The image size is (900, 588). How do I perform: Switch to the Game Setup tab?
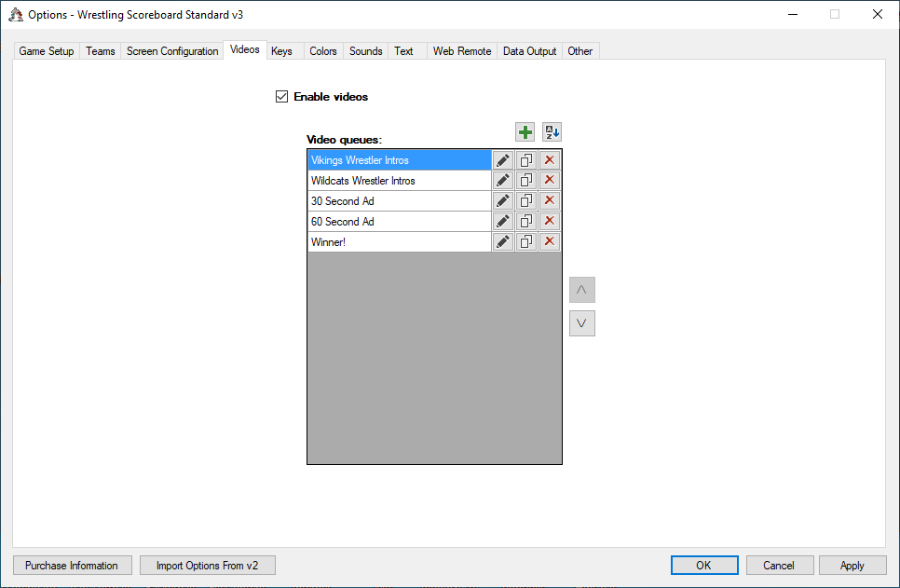coord(47,51)
